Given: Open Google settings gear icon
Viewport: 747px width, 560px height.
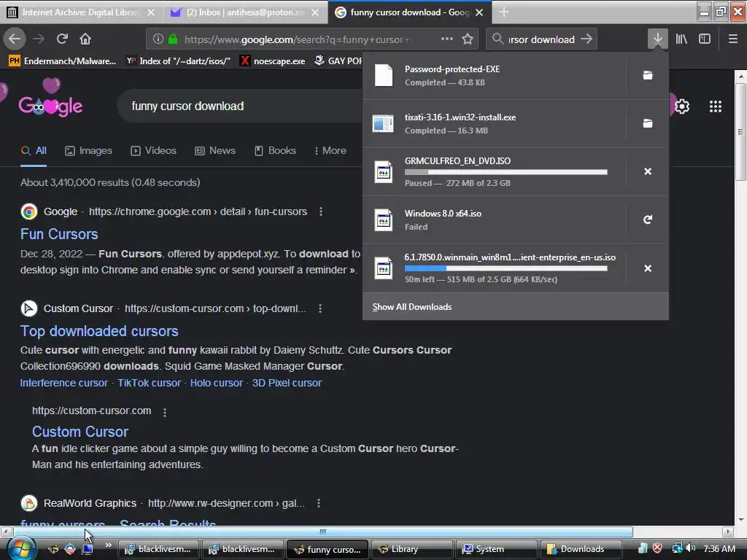Looking at the screenshot, I should pyautogui.click(x=682, y=106).
